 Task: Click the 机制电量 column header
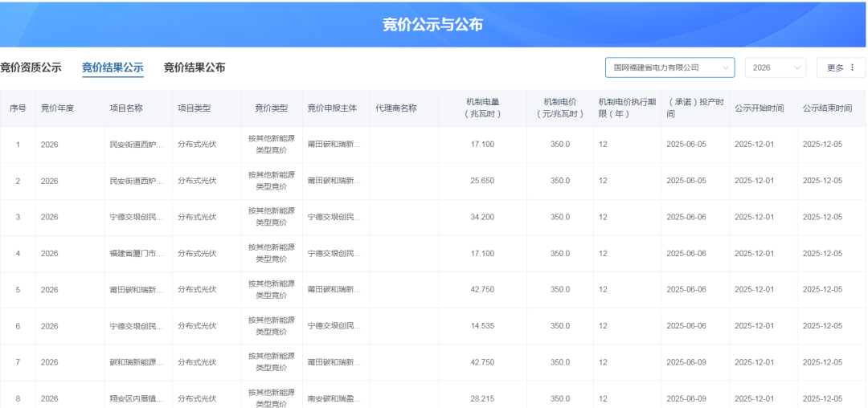point(483,108)
